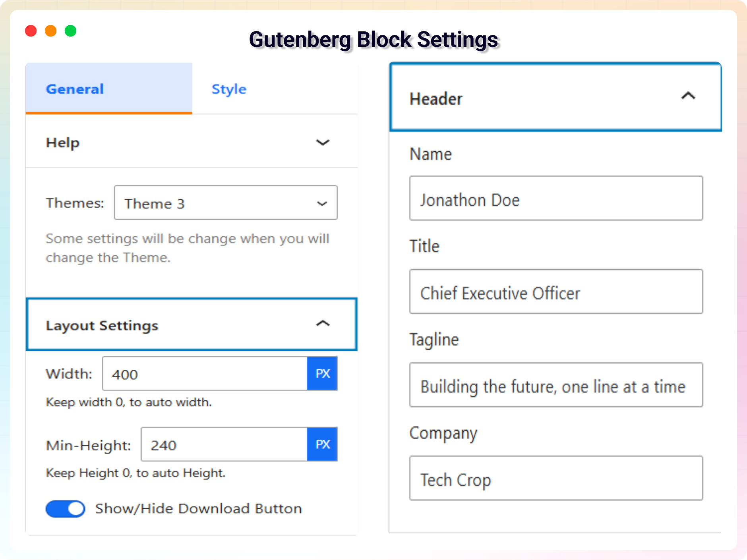This screenshot has height=560, width=747.
Task: Click the Header panel title
Action: [x=436, y=99]
